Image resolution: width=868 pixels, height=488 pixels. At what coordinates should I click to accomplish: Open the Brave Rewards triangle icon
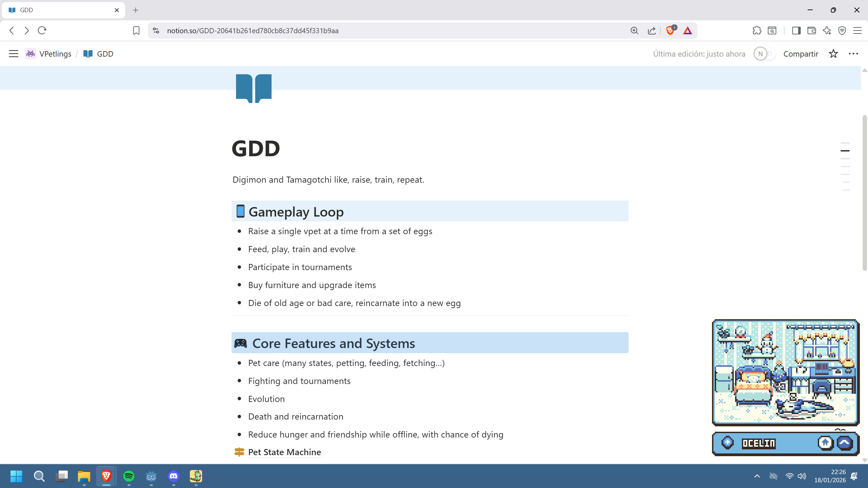click(x=687, y=30)
